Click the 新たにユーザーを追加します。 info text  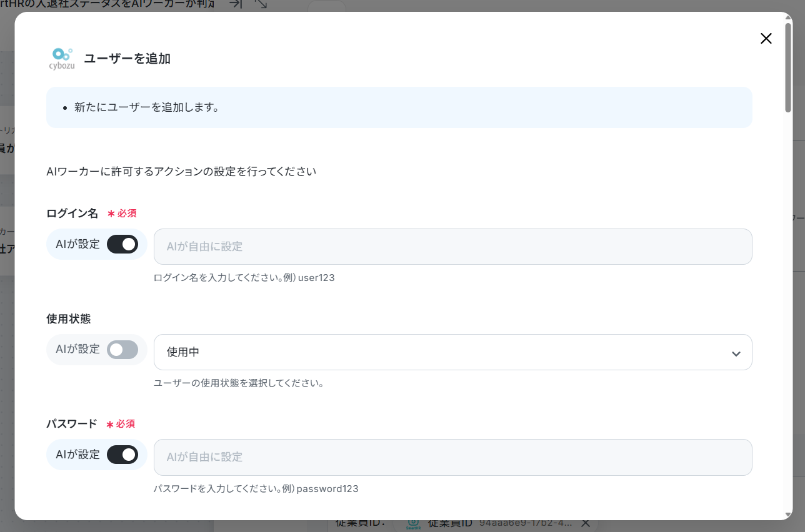(146, 107)
